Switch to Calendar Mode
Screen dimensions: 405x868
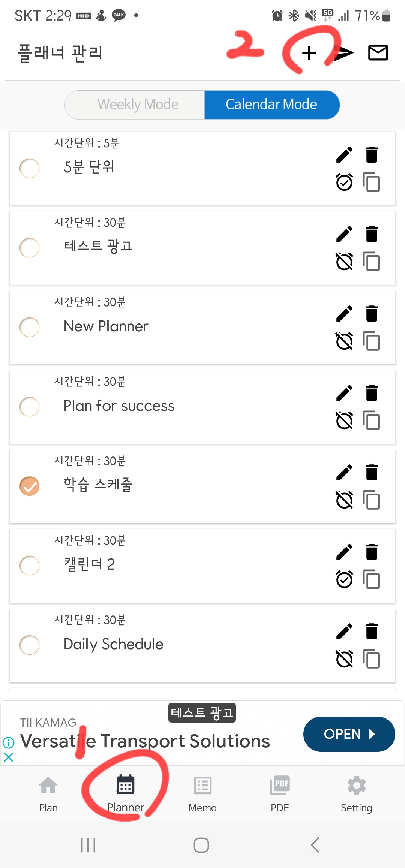(x=272, y=105)
